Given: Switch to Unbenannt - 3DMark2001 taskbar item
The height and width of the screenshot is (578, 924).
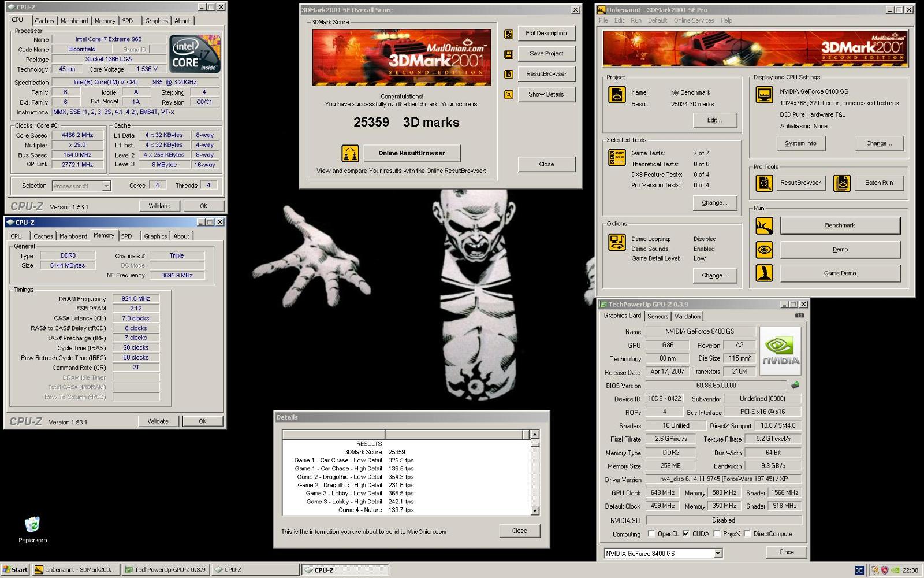Looking at the screenshot, I should click(x=76, y=570).
